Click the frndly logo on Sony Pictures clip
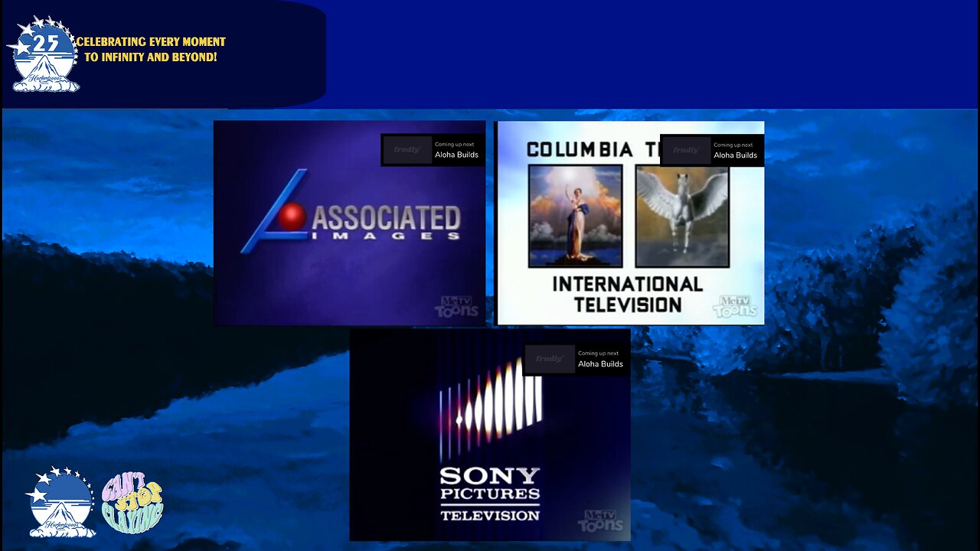The image size is (980, 551). tap(549, 359)
